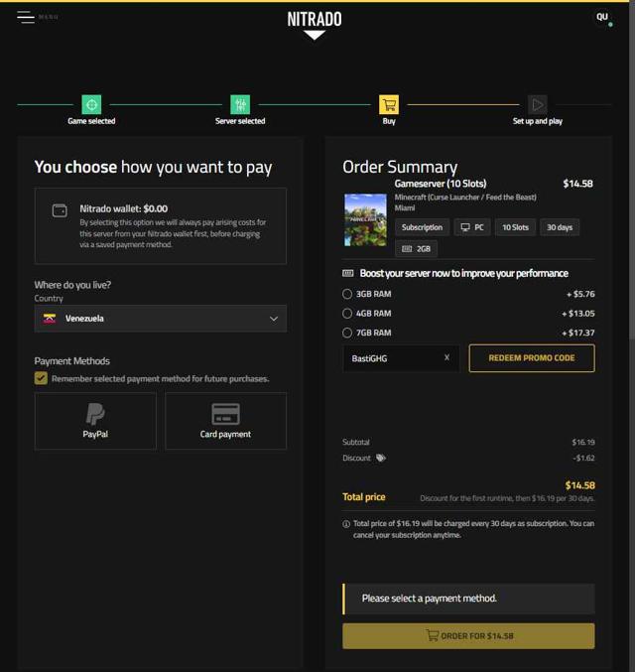
Task: Open the Country dropdown
Action: [x=161, y=319]
